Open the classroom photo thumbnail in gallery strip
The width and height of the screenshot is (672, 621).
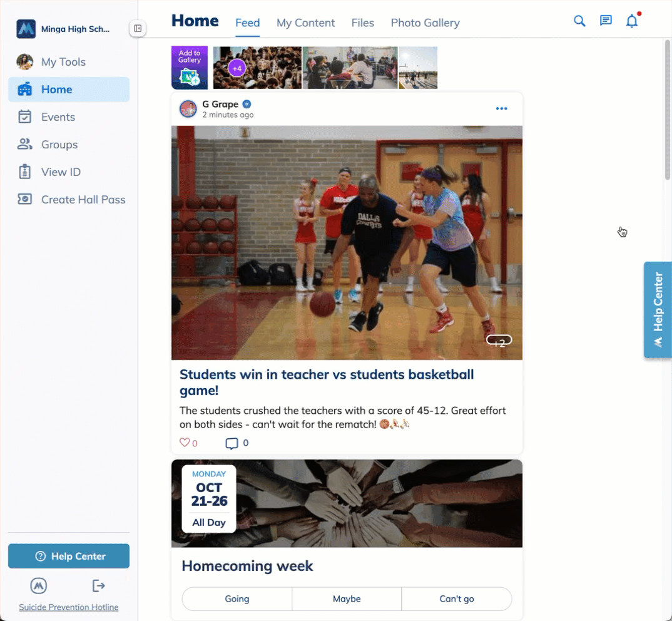click(x=350, y=68)
